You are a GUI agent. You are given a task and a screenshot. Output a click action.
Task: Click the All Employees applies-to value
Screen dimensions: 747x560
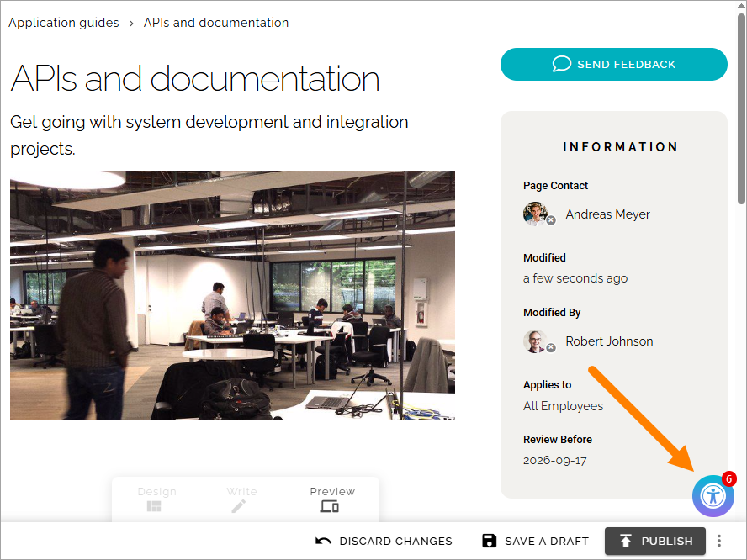[x=563, y=406]
